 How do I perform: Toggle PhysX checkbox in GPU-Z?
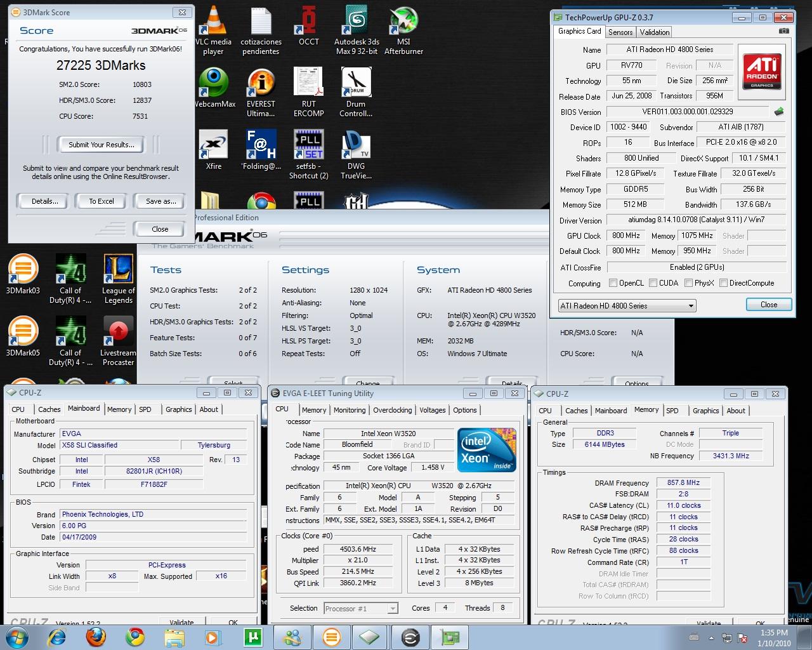pos(689,283)
